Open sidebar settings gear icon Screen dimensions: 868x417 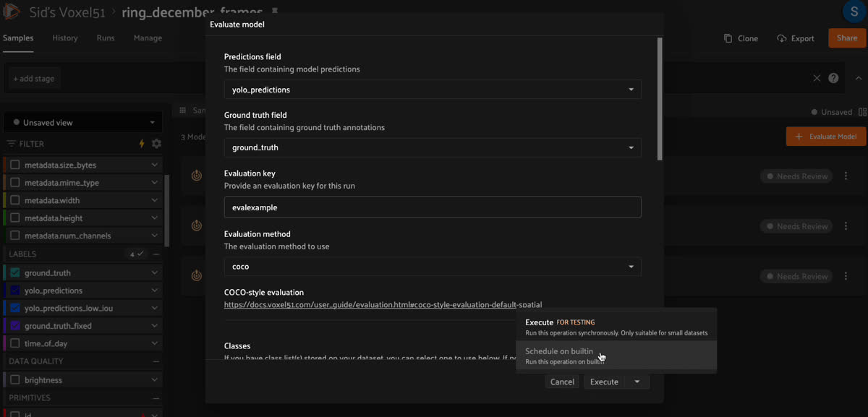tap(156, 144)
